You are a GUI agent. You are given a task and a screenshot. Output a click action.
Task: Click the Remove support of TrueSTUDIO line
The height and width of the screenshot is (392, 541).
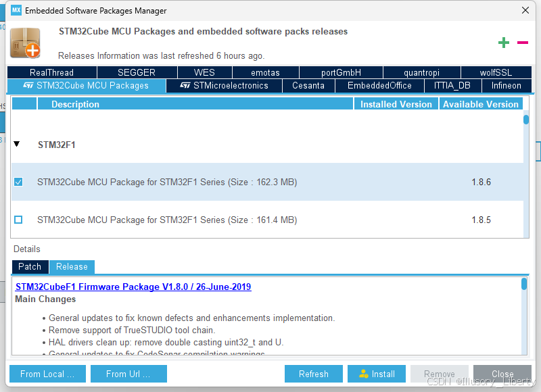tap(132, 330)
